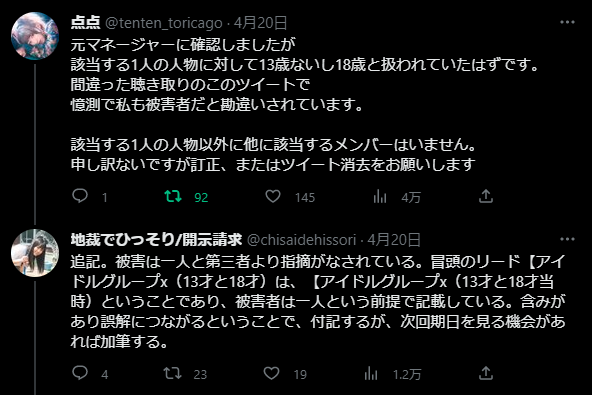The height and width of the screenshot is (395, 592).
Task: Like the 点点 tweet with 145 likes
Action: [273, 196]
